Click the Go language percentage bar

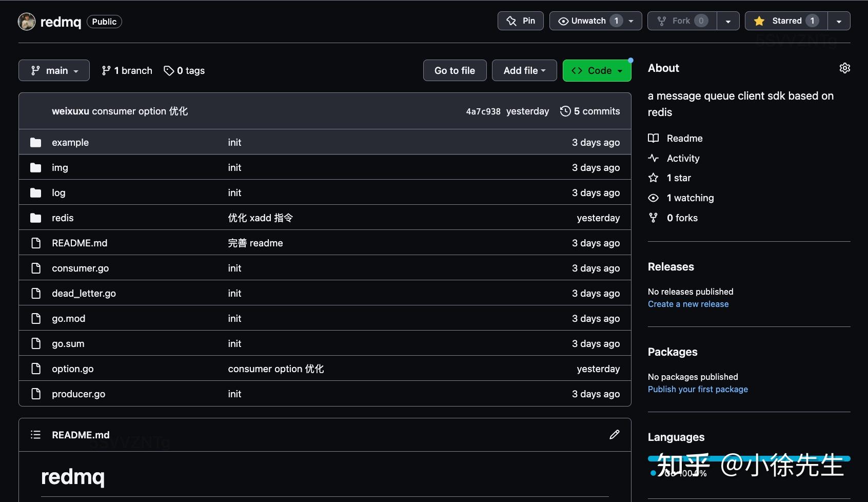(x=748, y=458)
